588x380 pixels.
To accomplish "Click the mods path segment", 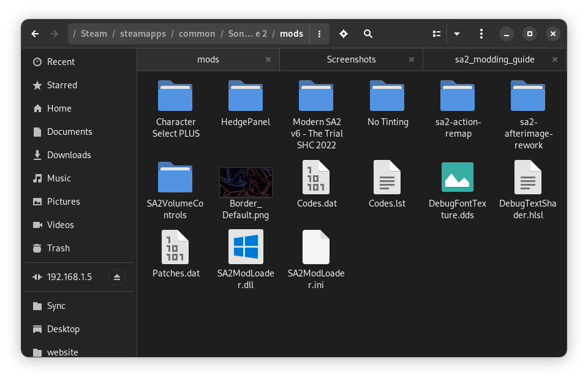I will [292, 34].
